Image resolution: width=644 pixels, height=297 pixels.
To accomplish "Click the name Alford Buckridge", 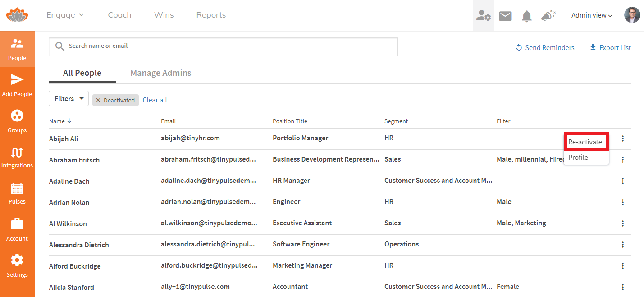I will (75, 266).
